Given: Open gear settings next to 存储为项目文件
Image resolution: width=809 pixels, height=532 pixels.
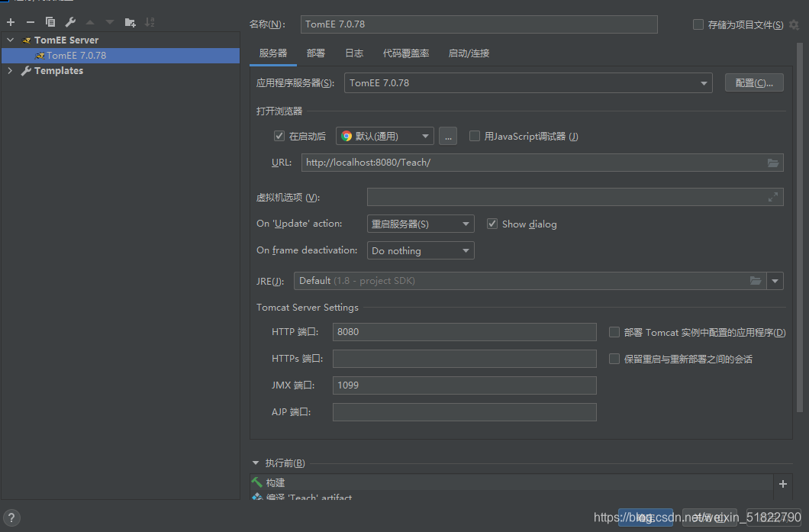Looking at the screenshot, I should pos(794,24).
